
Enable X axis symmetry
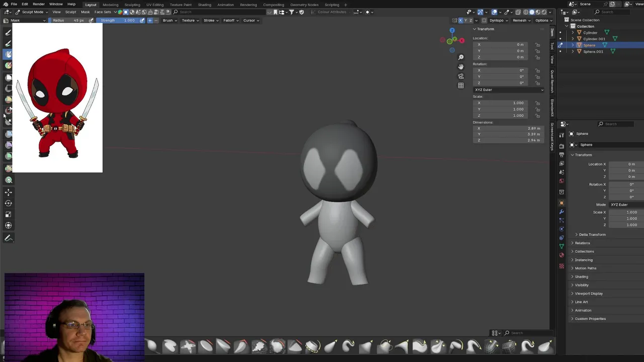(460, 20)
